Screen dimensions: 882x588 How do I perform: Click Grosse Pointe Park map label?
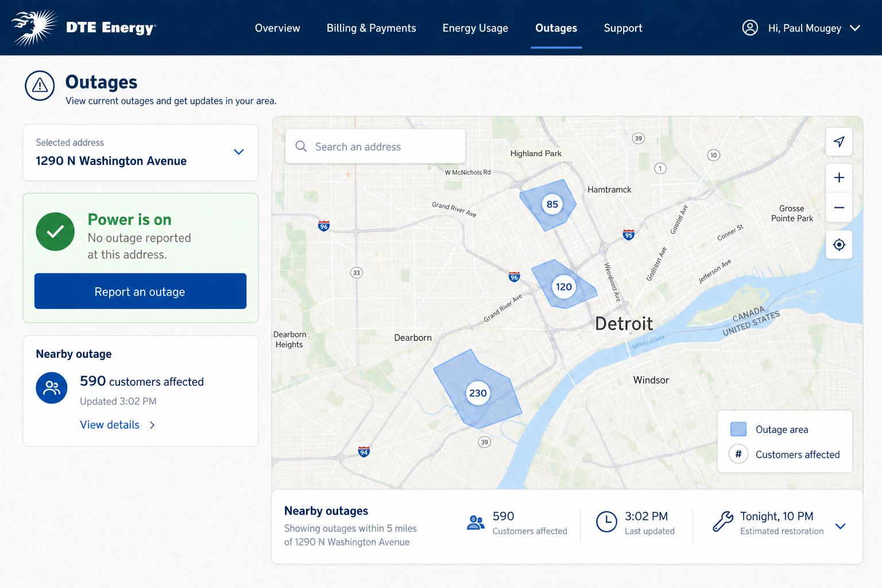792,213
